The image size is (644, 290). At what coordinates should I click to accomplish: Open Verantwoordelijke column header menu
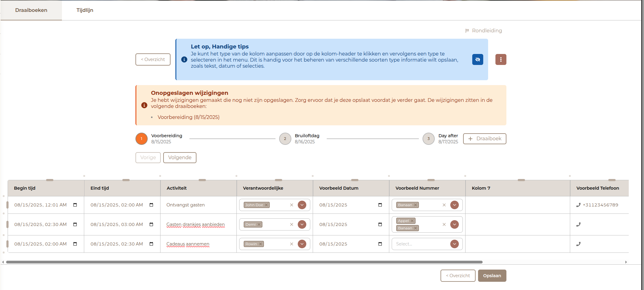[x=275, y=188]
